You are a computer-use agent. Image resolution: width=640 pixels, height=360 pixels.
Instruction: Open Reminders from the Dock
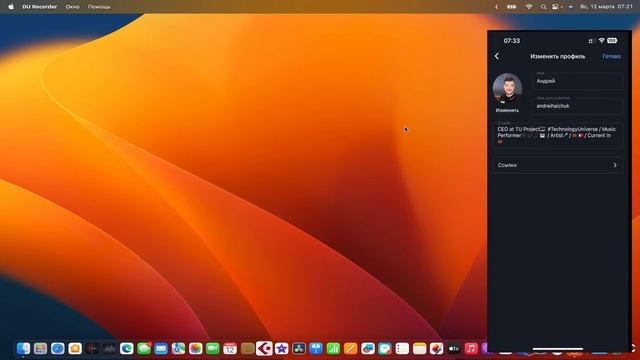[402, 348]
